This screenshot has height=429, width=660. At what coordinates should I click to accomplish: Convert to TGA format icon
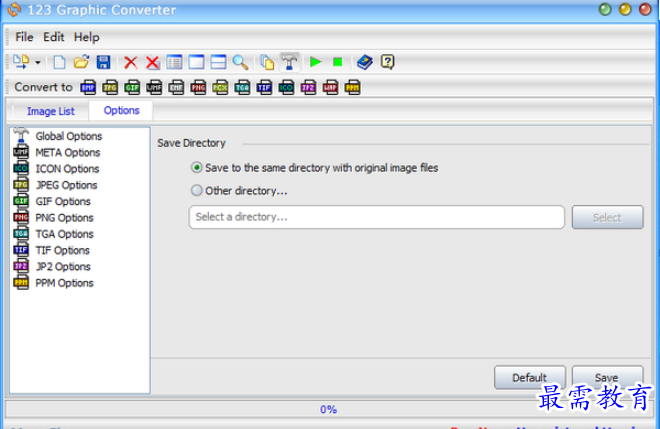pos(242,87)
